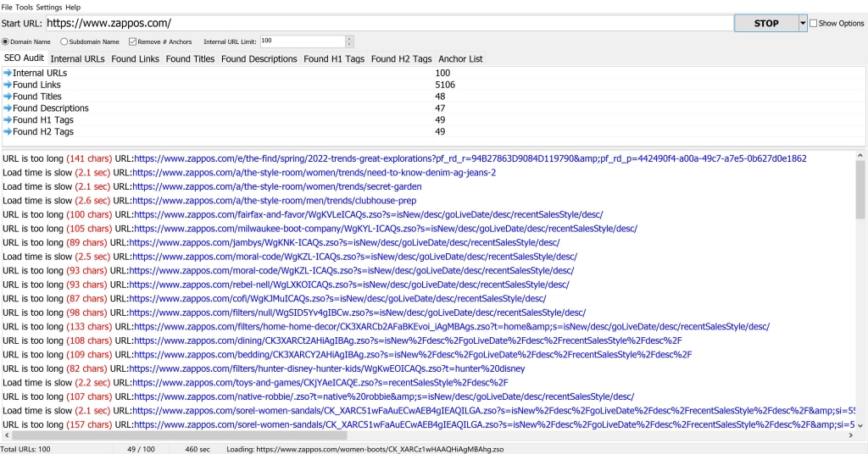Viewport: 868px width, 454px height.
Task: Open the Help menu
Action: click(73, 7)
